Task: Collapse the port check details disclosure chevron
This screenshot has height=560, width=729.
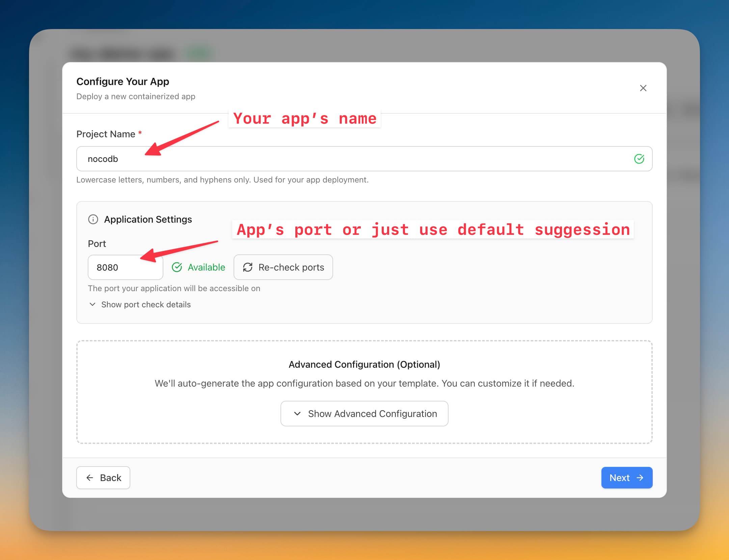Action: [92, 304]
